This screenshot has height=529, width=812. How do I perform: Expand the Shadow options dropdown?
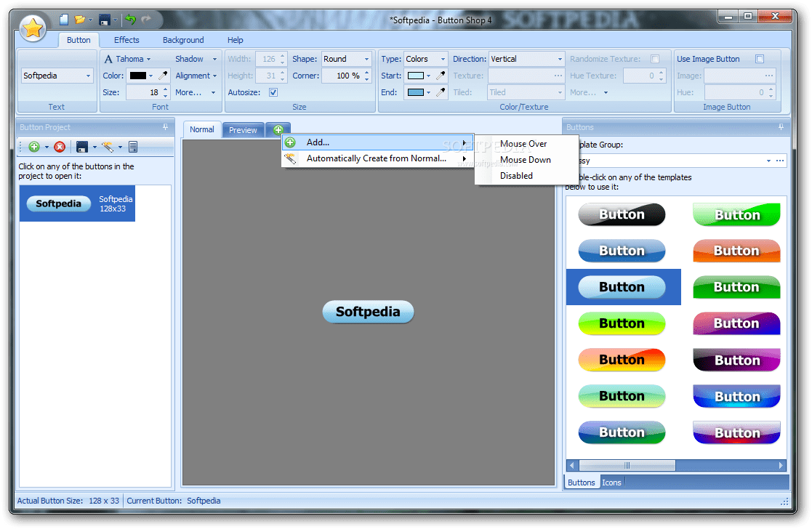196,59
